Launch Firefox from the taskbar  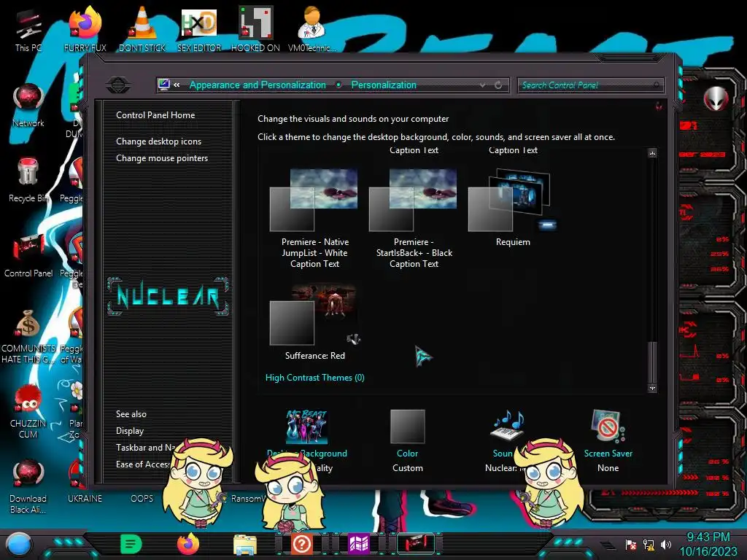[188, 544]
